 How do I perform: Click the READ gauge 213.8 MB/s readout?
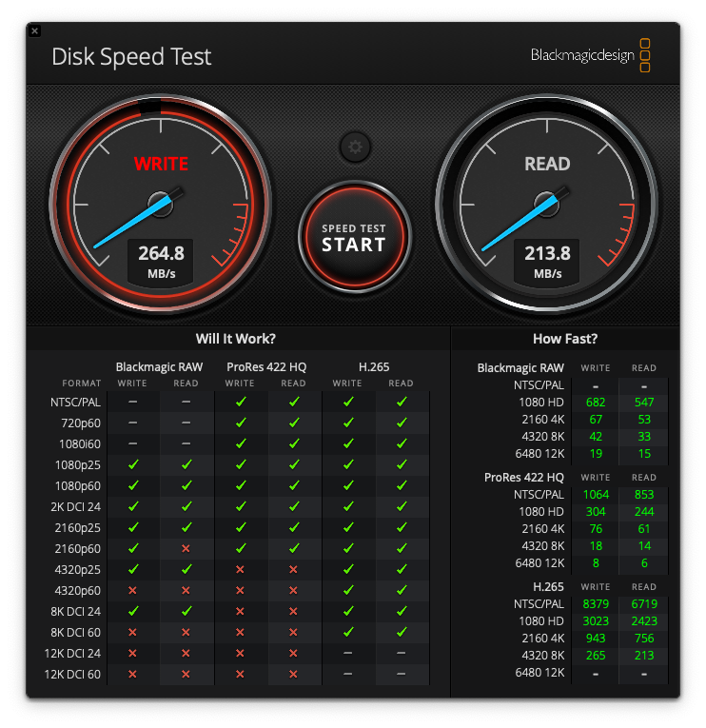coord(547,261)
